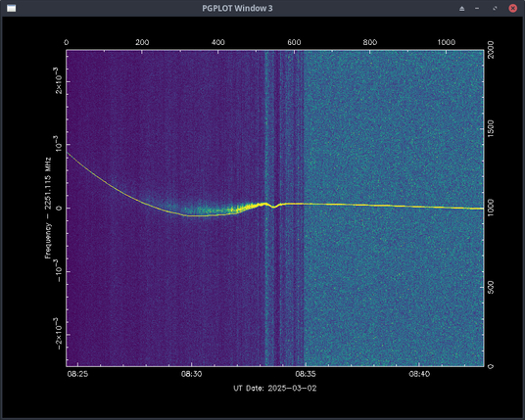Viewport: 525px width, 420px height.
Task: Click the top axis label 800
Action: (370, 42)
